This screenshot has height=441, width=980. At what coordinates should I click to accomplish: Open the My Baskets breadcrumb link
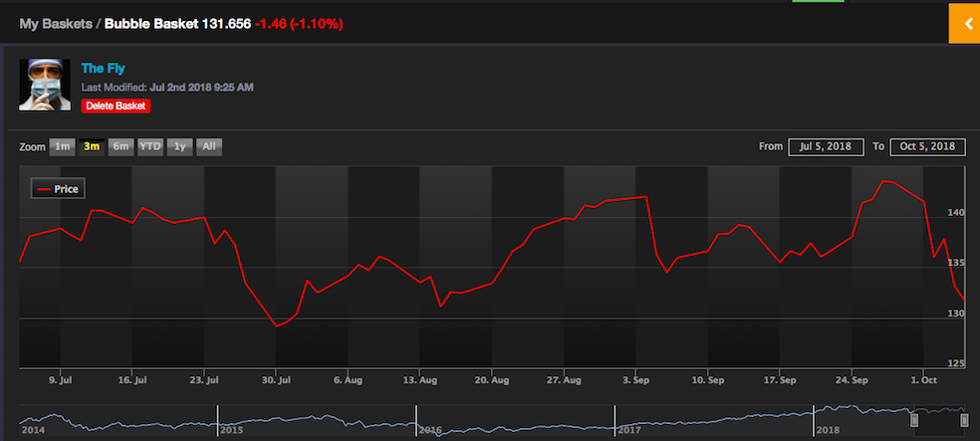(55, 24)
